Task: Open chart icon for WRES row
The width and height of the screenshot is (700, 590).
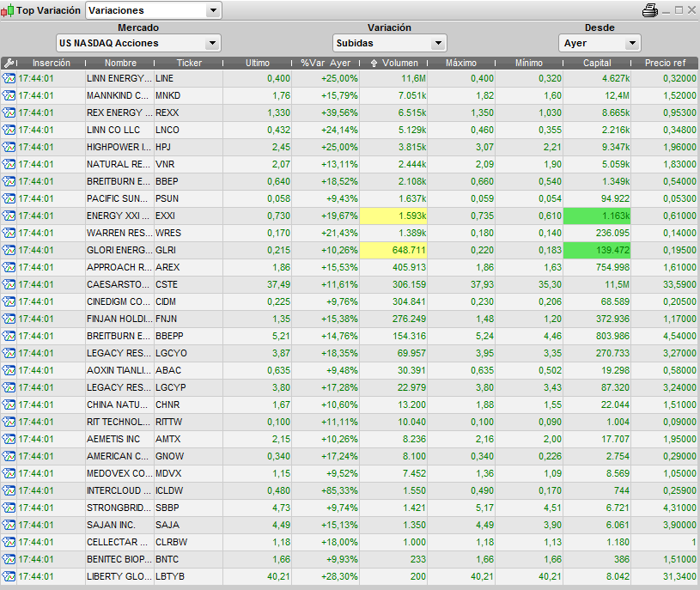Action: tap(9, 233)
